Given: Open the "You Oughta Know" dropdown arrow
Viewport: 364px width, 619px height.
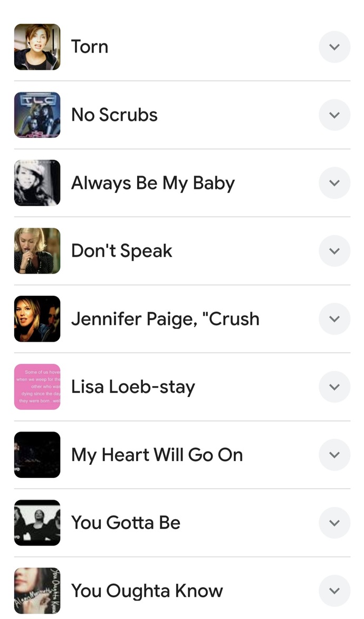Looking at the screenshot, I should tap(334, 590).
